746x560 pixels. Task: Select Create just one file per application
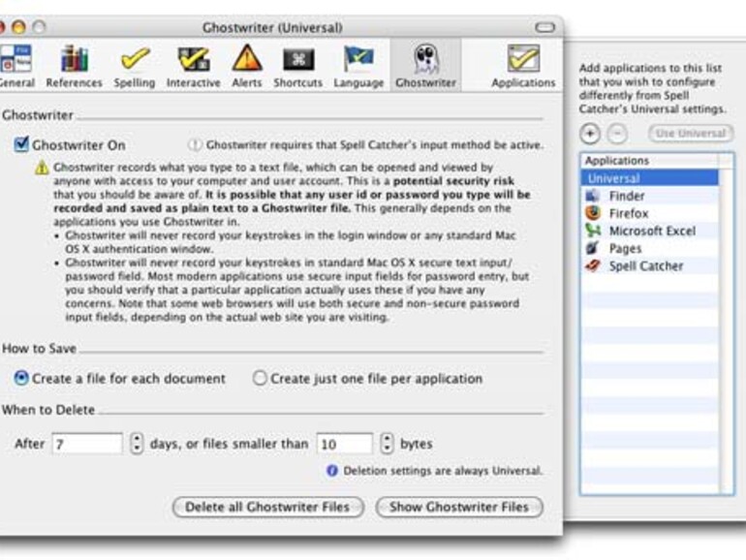click(x=260, y=378)
